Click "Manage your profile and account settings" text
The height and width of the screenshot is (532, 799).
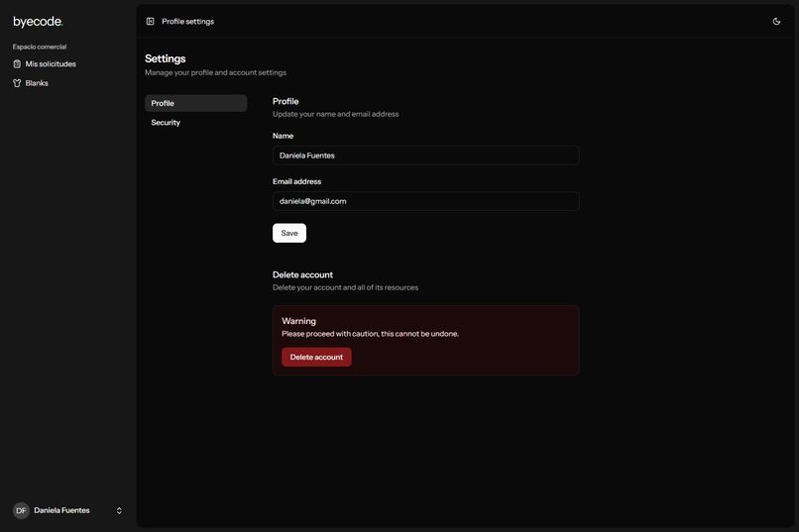click(215, 72)
